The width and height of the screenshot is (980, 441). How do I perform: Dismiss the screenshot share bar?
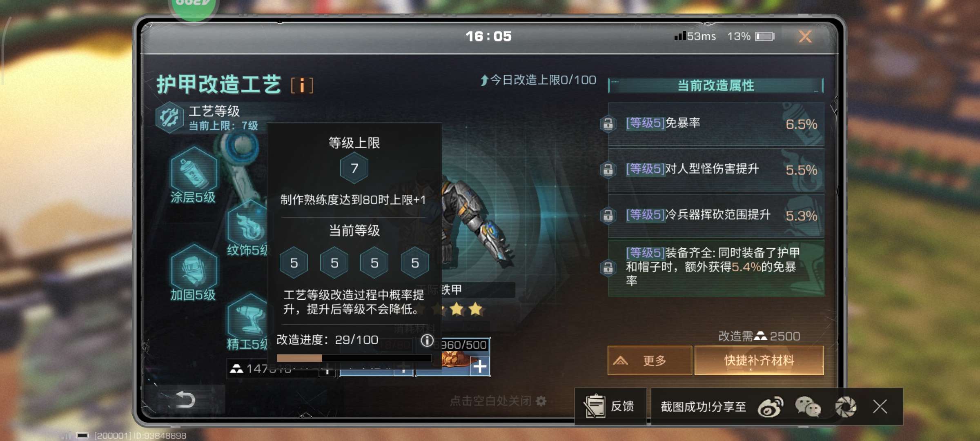pos(880,407)
